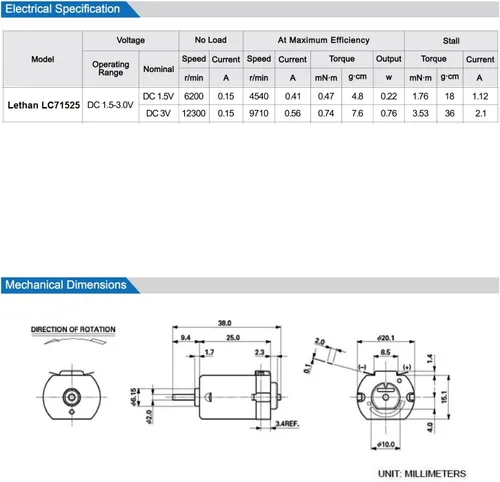Screen dimensions: 500x482
Task: Select the 'Output' column header
Action: 389,59
